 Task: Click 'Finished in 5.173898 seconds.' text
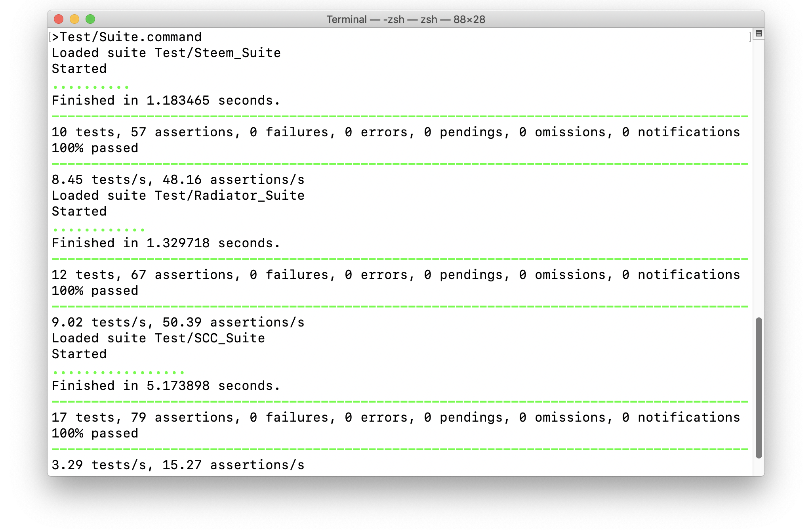pos(166,386)
